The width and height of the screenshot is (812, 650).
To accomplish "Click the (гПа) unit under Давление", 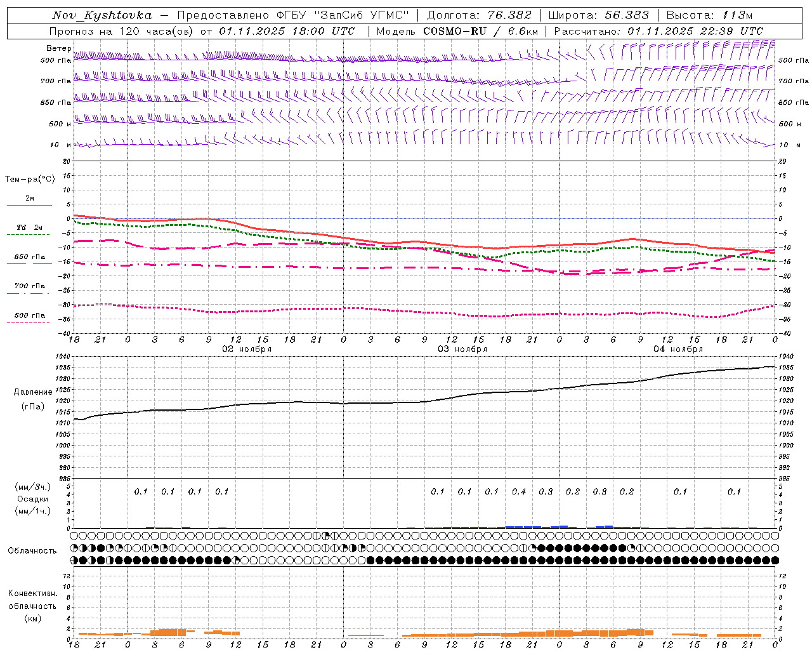I will [33, 406].
